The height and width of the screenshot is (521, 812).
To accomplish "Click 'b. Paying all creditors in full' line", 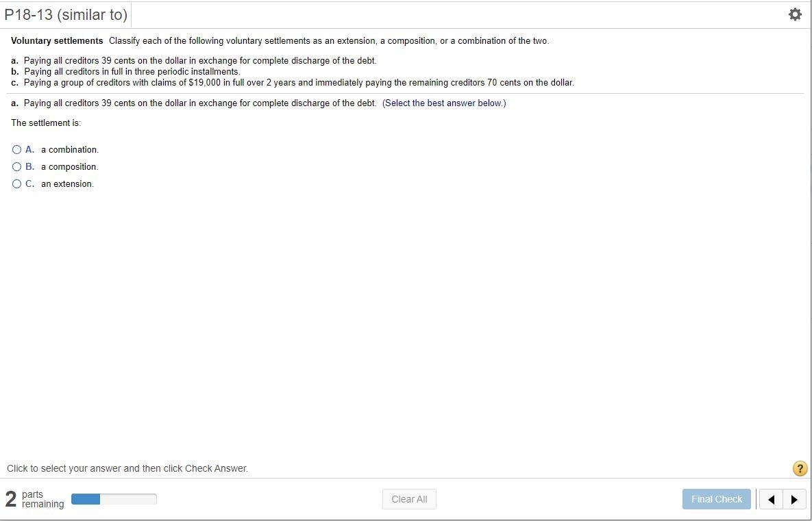I will click(125, 71).
